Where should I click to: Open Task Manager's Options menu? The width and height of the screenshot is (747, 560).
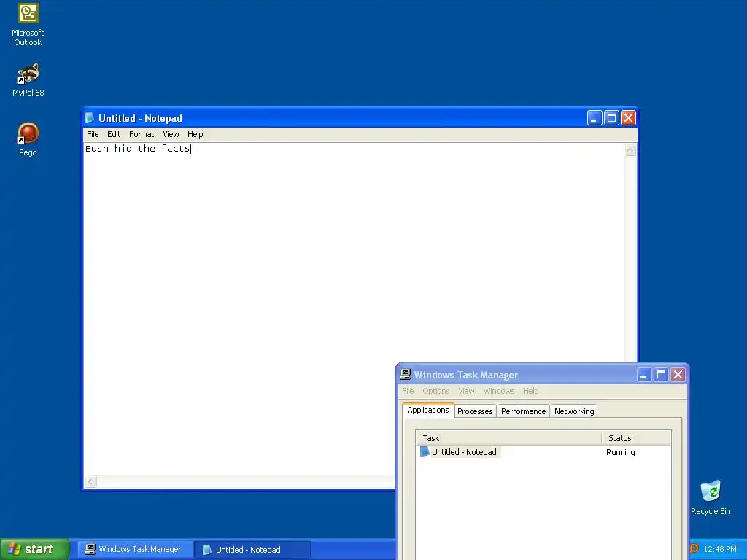point(436,391)
